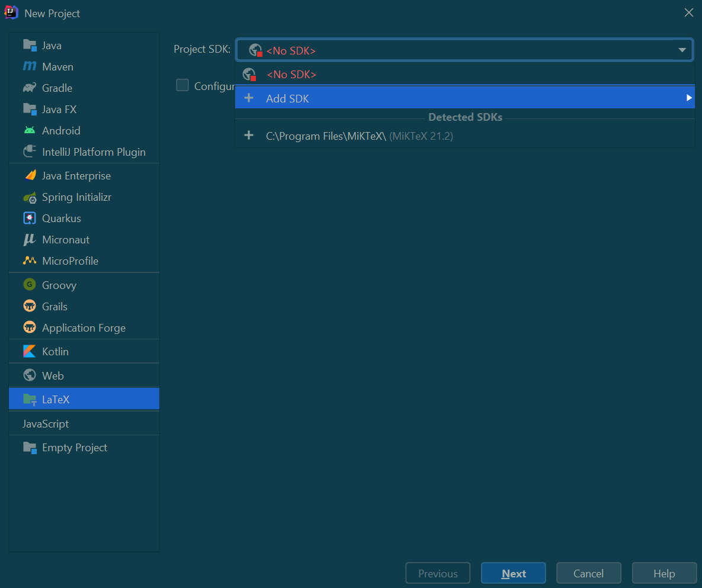This screenshot has height=588, width=702.
Task: Select the Spring Initializr icon
Action: pos(30,197)
